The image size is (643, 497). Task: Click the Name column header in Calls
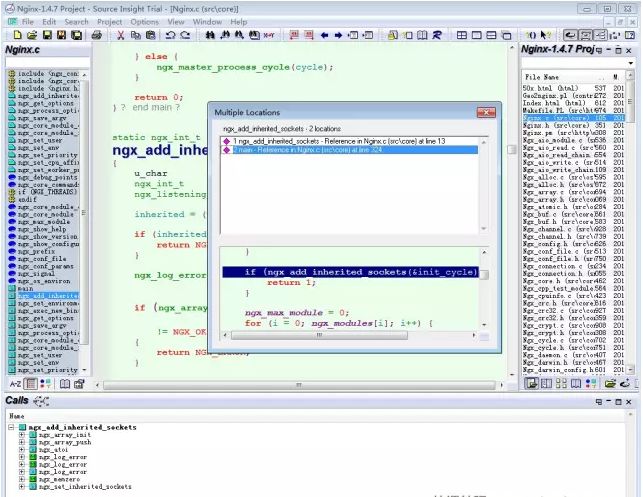coord(16,416)
